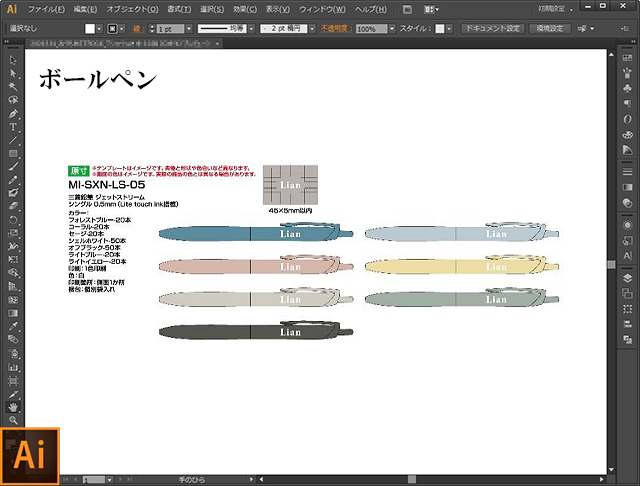The width and height of the screenshot is (640, 486).
Task: Open the Pathfinder panel icon
Action: pyautogui.click(x=627, y=339)
